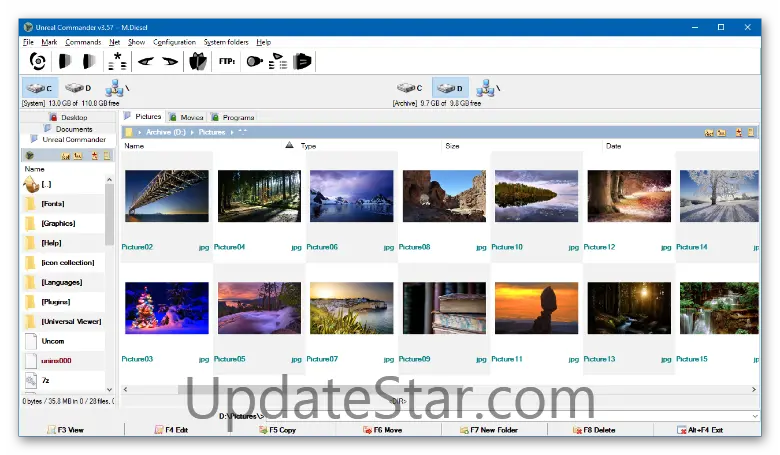Click the forward arrow toolbar icon
The image size is (780, 455).
click(x=169, y=61)
